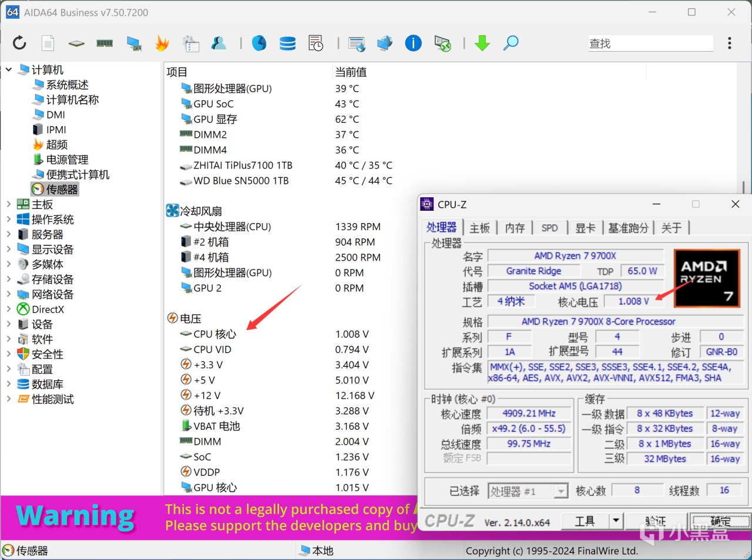752x560 pixels.
Task: Switch to the 主板 tab in CPU-Z
Action: coord(480,228)
